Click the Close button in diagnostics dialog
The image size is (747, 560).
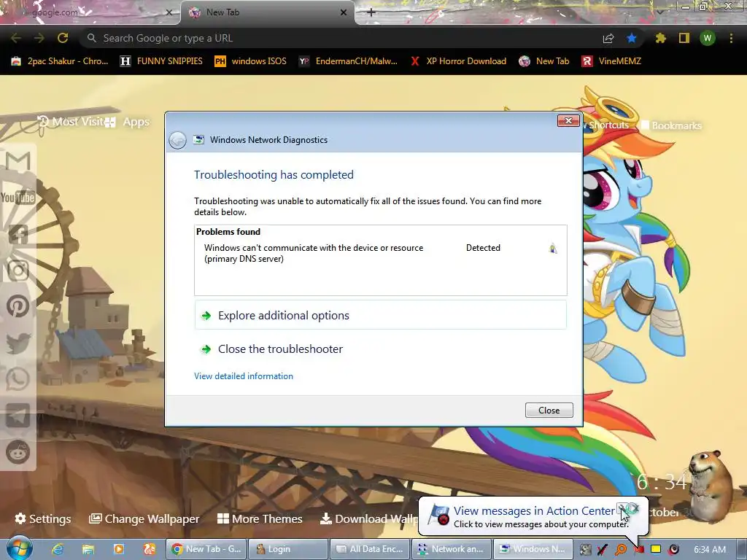pyautogui.click(x=549, y=410)
